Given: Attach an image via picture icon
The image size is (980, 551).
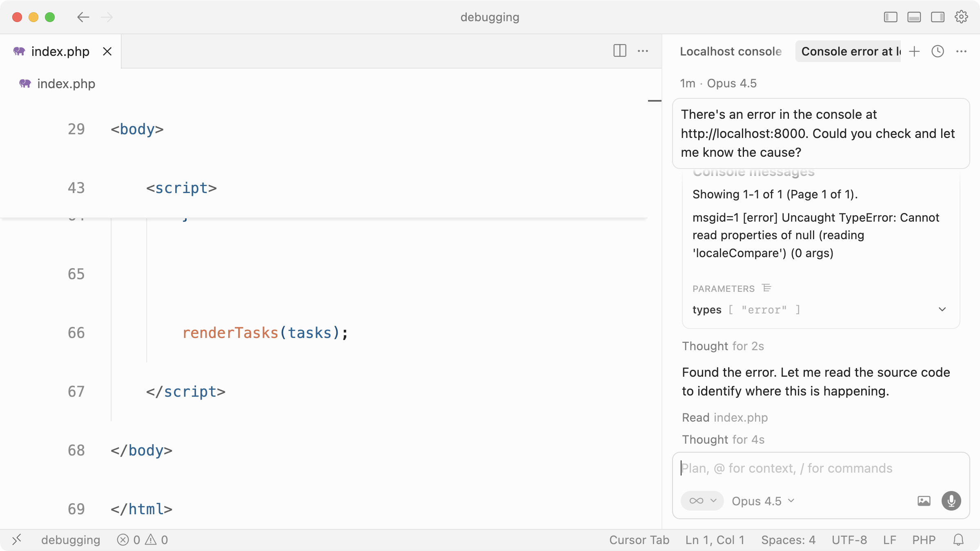Looking at the screenshot, I should (924, 501).
